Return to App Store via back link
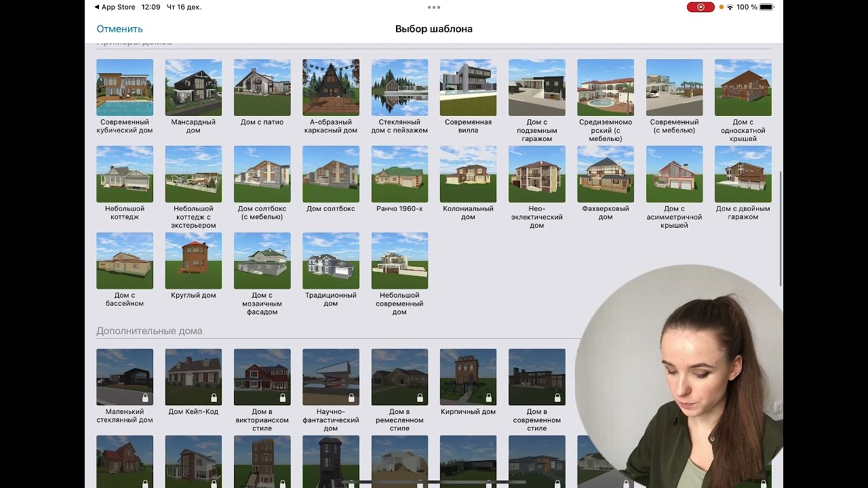Viewport: 868px width, 488px height. point(115,7)
